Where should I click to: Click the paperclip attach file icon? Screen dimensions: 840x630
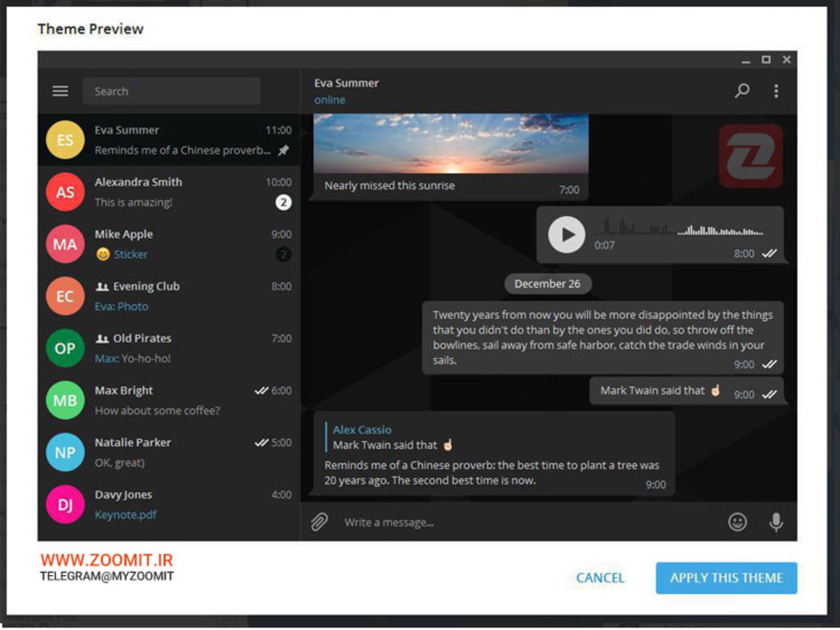click(319, 522)
